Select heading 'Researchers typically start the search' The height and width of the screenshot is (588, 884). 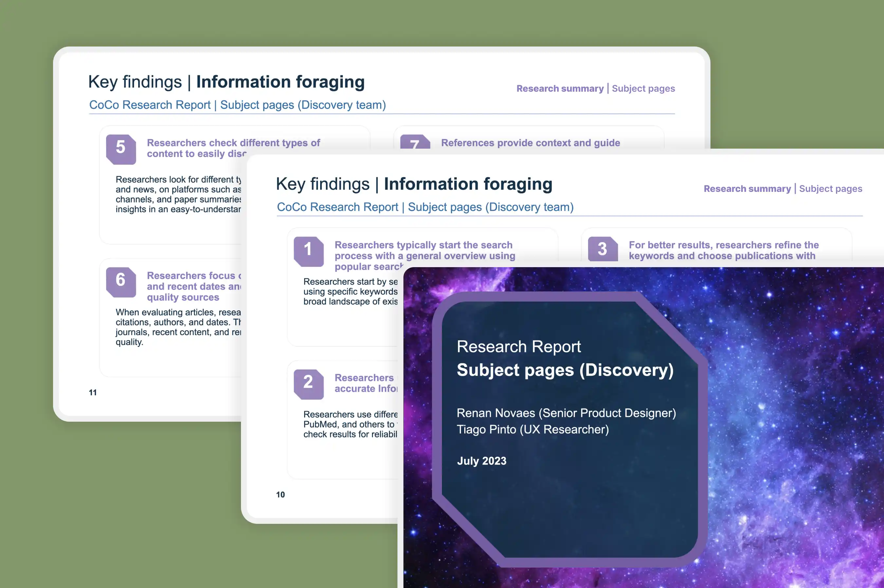pyautogui.click(x=423, y=245)
